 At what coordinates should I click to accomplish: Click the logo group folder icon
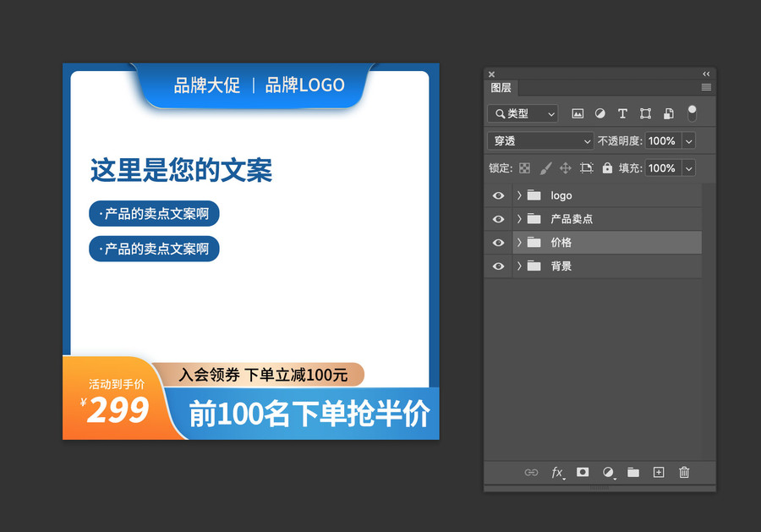(534, 195)
